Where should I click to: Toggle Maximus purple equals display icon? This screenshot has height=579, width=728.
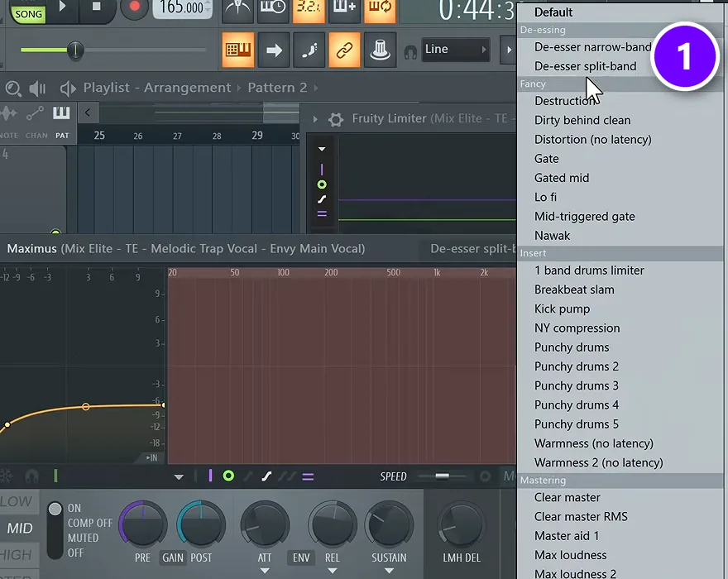click(308, 477)
